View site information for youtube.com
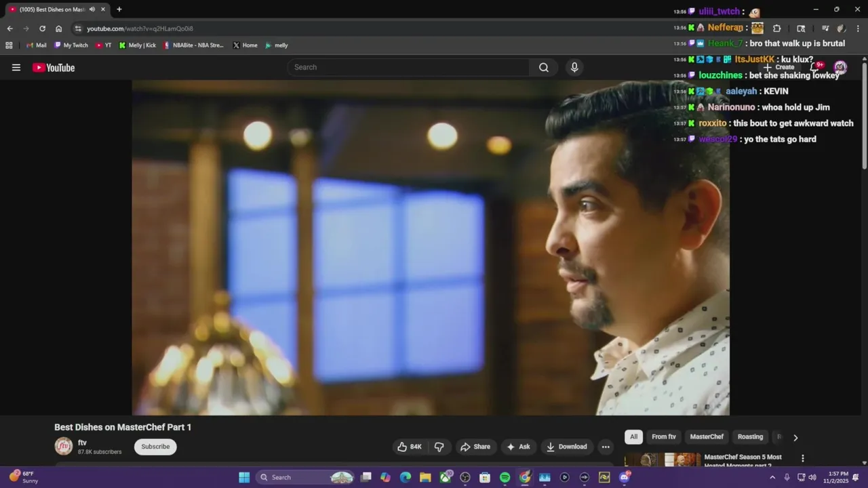This screenshot has width=868, height=488. point(78,28)
